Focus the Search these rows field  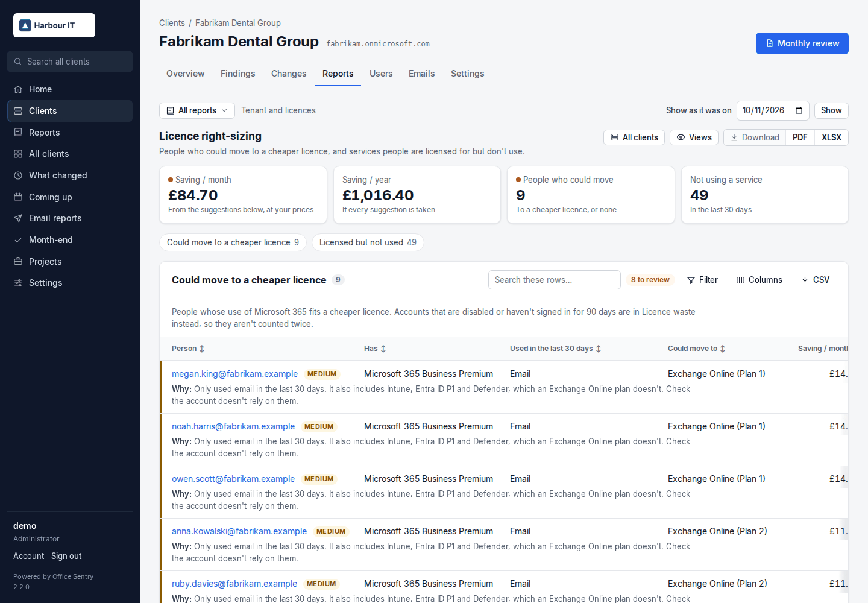click(555, 280)
